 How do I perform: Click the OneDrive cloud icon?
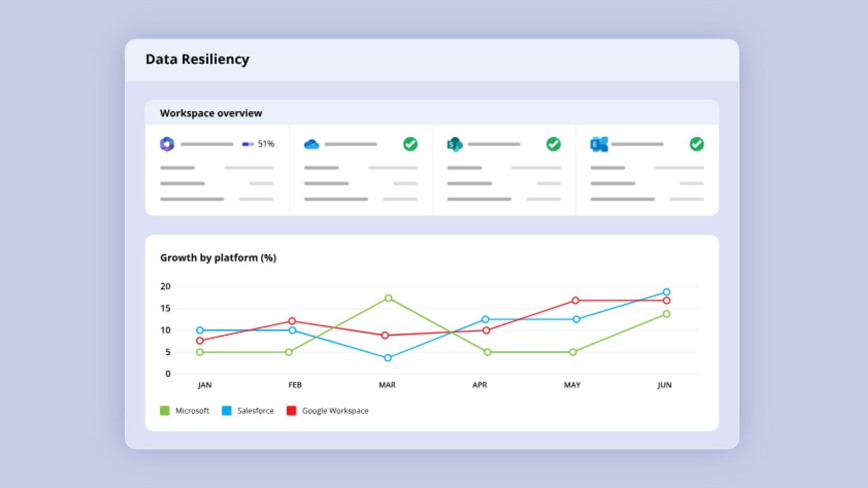pos(311,144)
